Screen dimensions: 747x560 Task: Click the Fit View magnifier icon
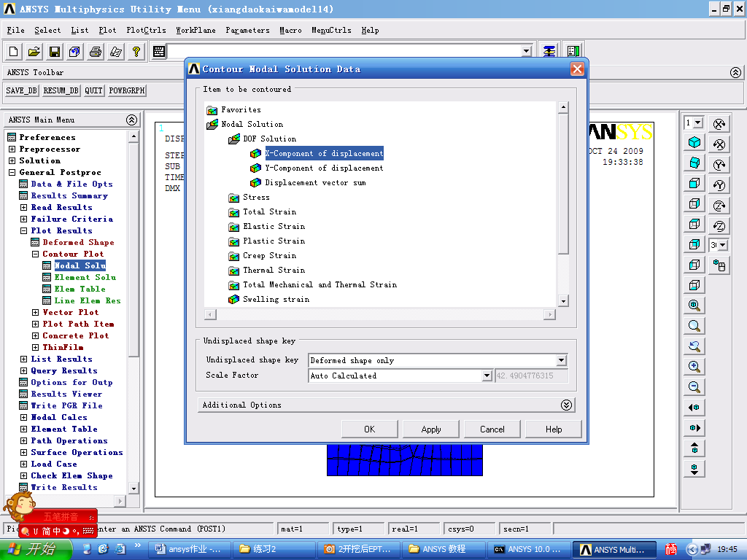pyautogui.click(x=694, y=306)
